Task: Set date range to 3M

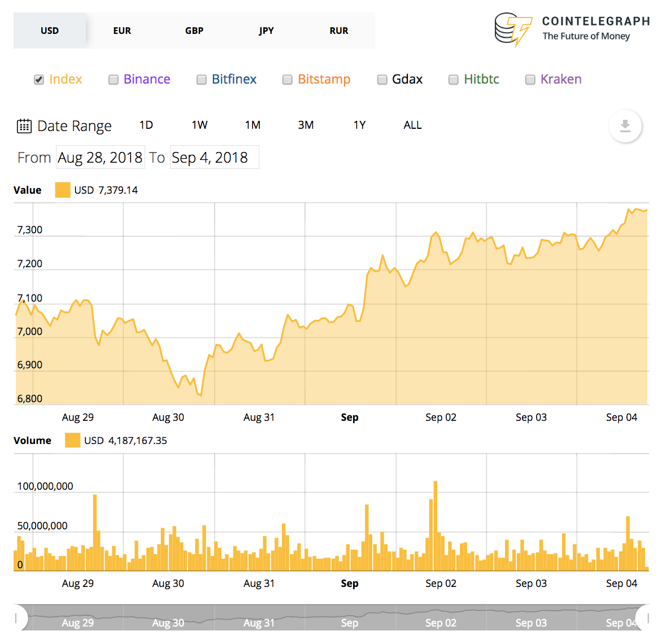Action: (306, 125)
